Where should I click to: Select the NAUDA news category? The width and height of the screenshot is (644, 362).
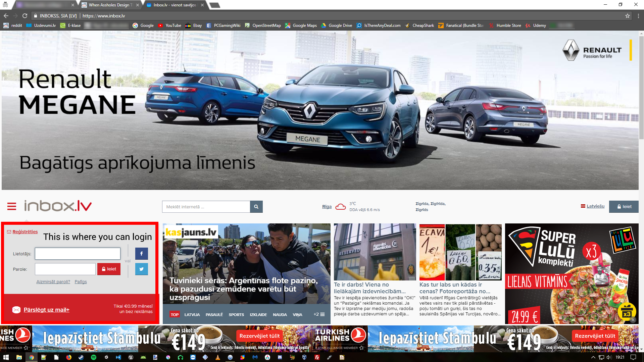tap(280, 315)
